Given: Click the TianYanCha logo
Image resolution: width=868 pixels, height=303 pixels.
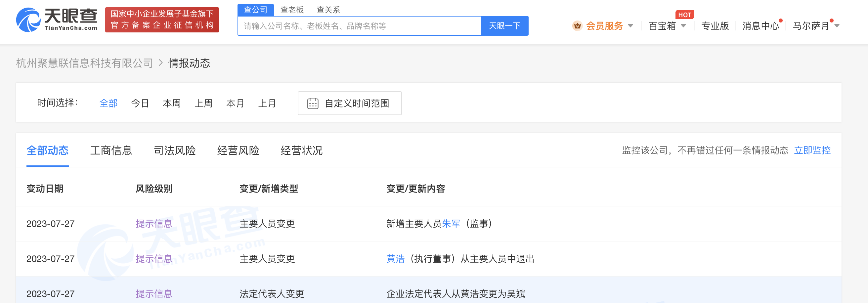Looking at the screenshot, I should (57, 20).
